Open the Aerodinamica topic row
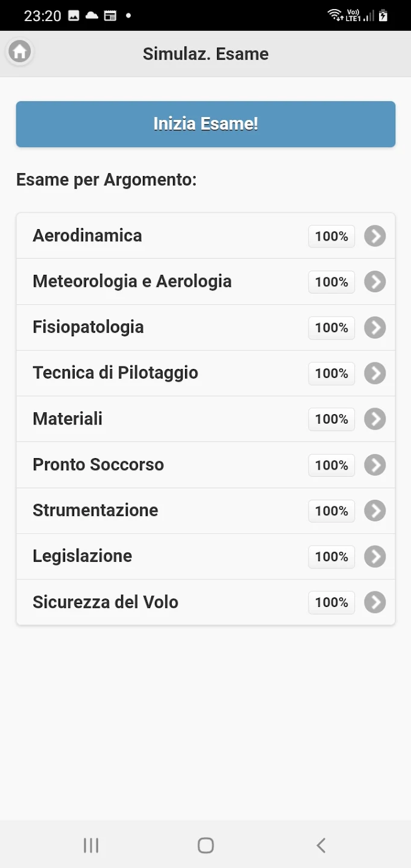 click(x=87, y=236)
